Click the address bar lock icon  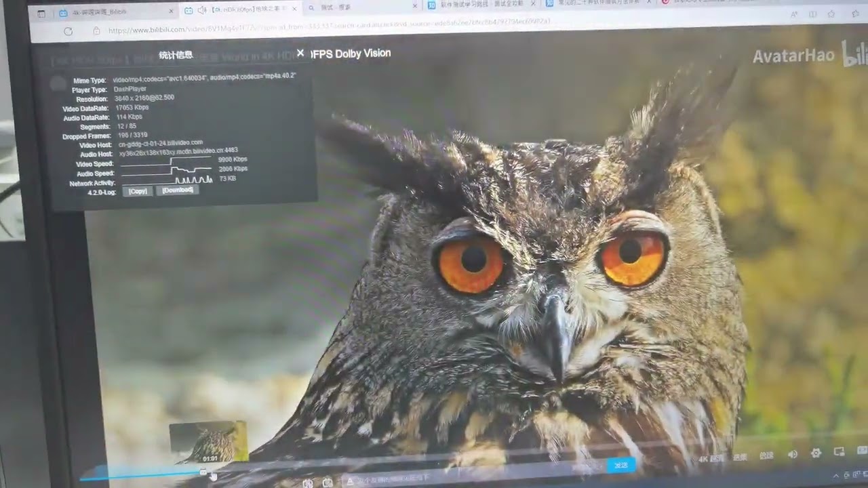[96, 30]
